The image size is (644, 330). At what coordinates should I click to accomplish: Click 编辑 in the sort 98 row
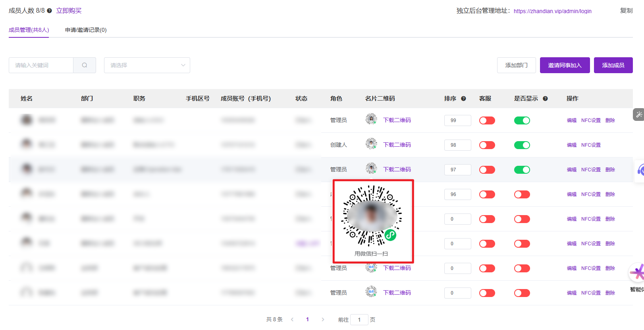572,145
